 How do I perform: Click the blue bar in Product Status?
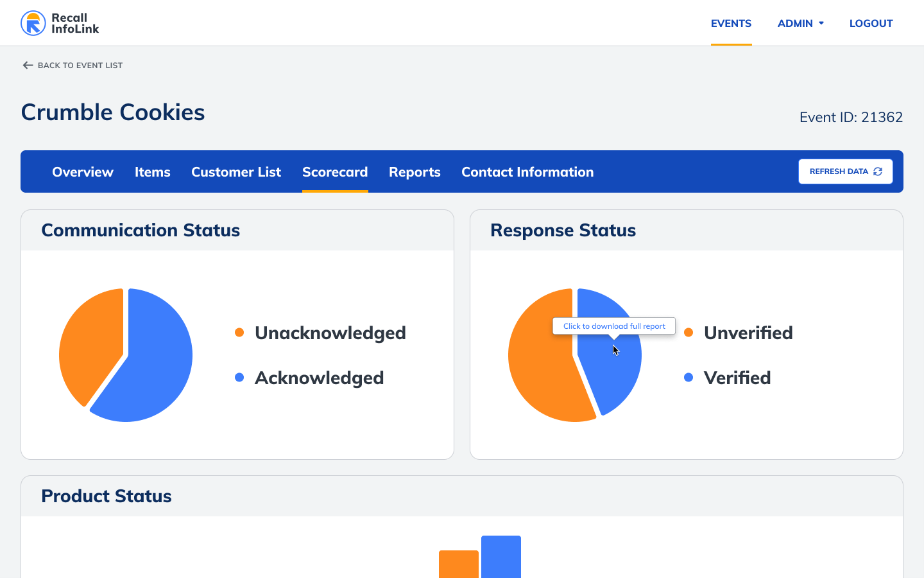coord(501,557)
